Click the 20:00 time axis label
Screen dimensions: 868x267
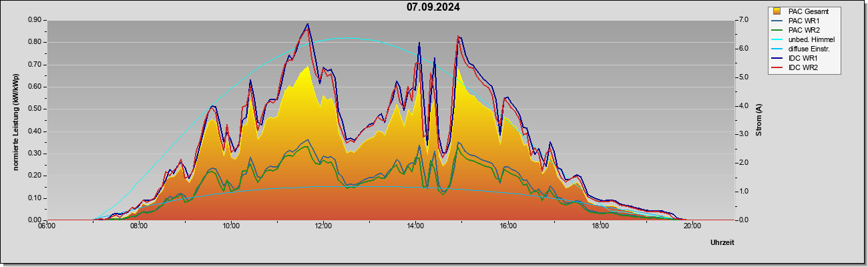click(x=692, y=226)
